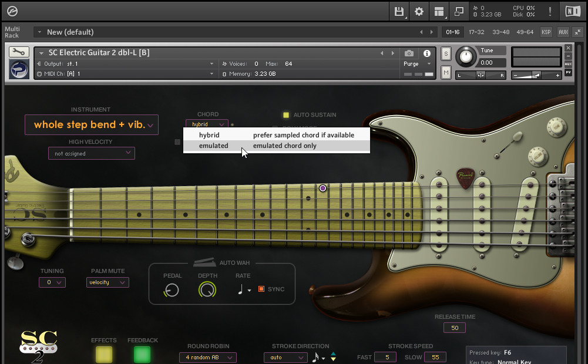Toggle the yellow Effects switch

click(x=104, y=355)
